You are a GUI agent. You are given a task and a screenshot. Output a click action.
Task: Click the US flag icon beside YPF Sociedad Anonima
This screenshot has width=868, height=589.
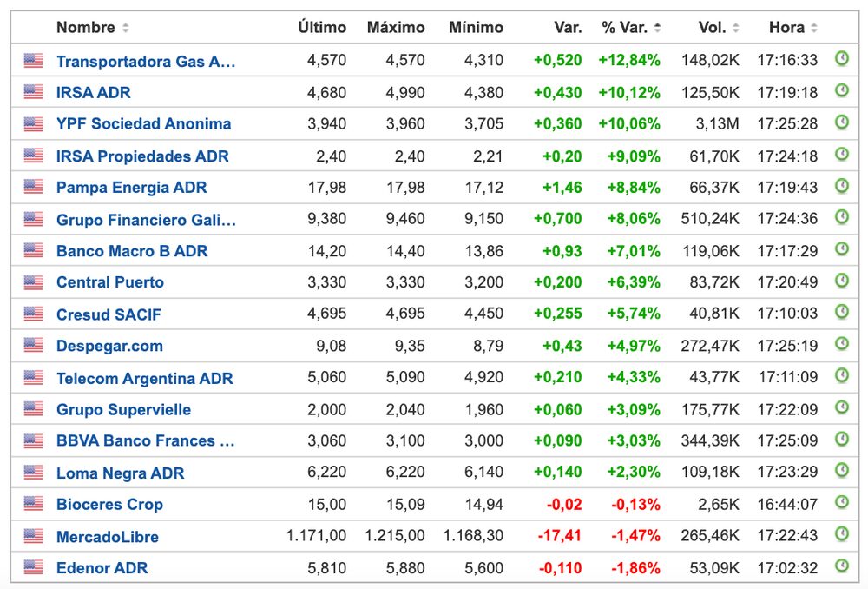click(31, 123)
